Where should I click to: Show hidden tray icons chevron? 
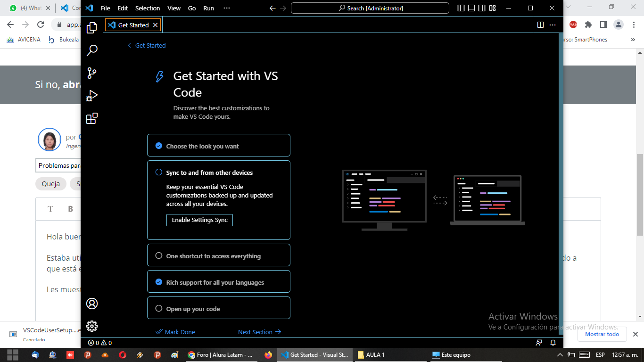560,355
